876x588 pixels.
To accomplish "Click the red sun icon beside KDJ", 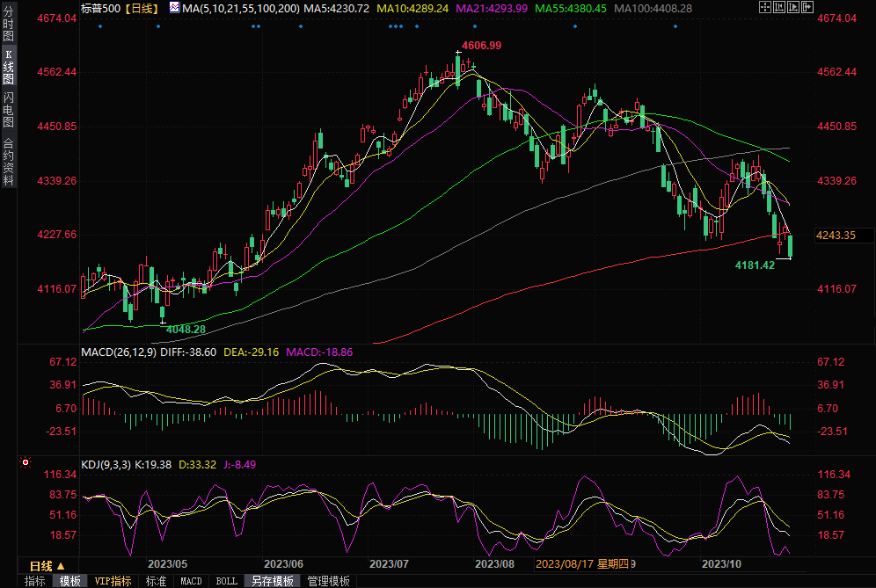I will pos(25,462).
